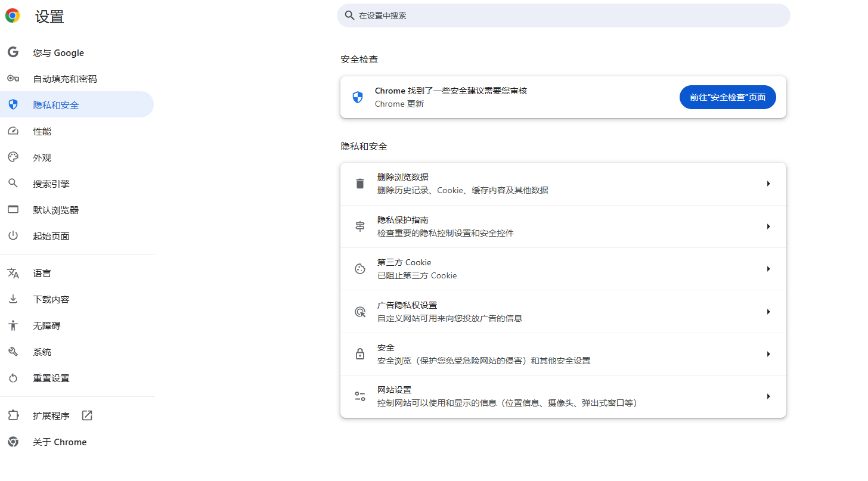The height and width of the screenshot is (481, 868).
Task: Click the Chrome 更新 subtitle text
Action: (399, 104)
